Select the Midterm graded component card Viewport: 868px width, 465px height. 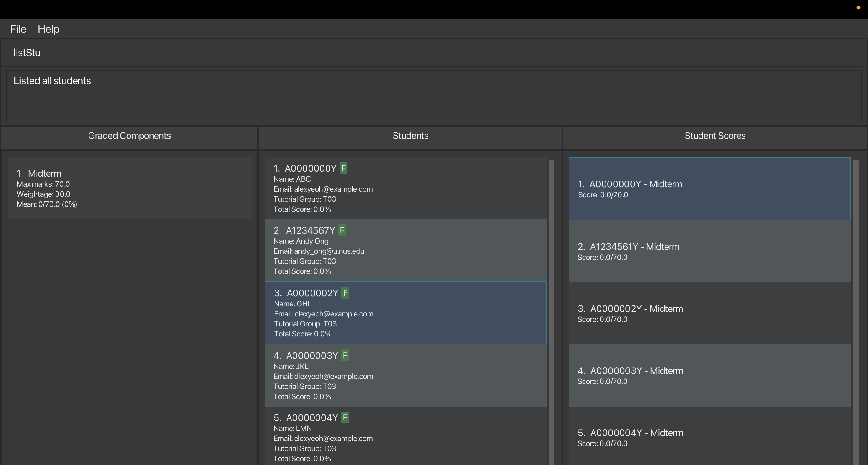tap(129, 188)
